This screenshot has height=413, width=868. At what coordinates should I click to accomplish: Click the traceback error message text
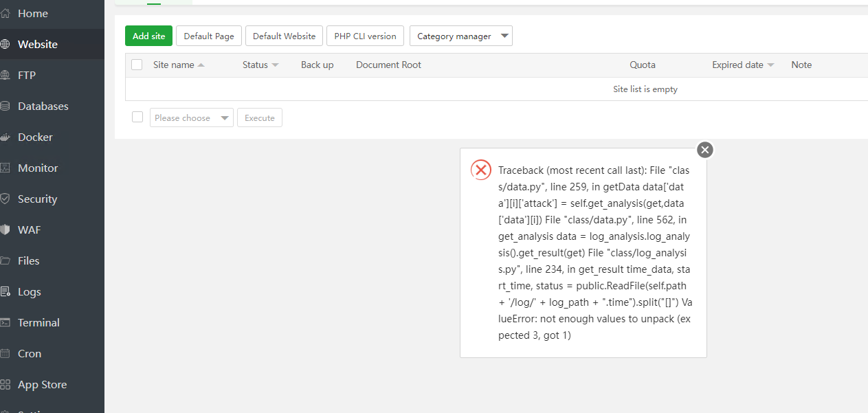click(x=594, y=253)
